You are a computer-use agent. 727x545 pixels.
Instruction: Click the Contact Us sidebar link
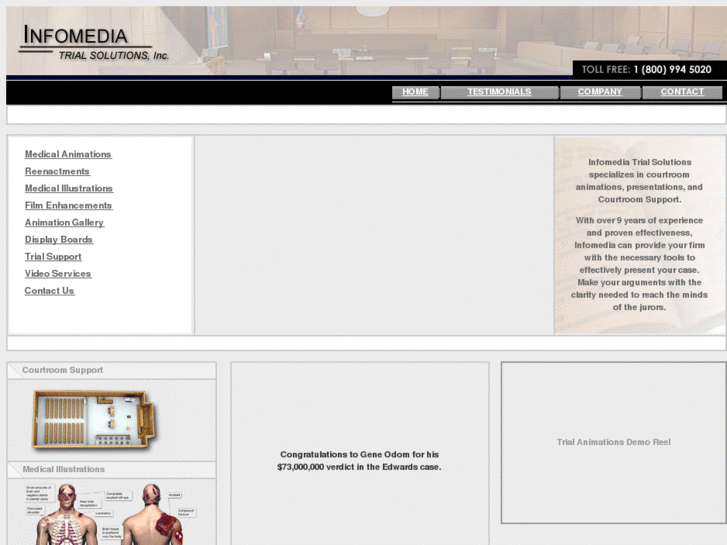click(50, 291)
